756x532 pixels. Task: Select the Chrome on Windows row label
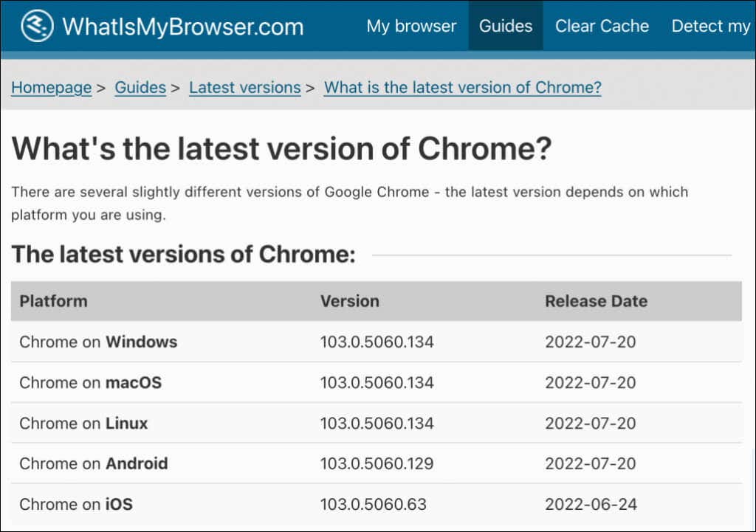(x=98, y=342)
